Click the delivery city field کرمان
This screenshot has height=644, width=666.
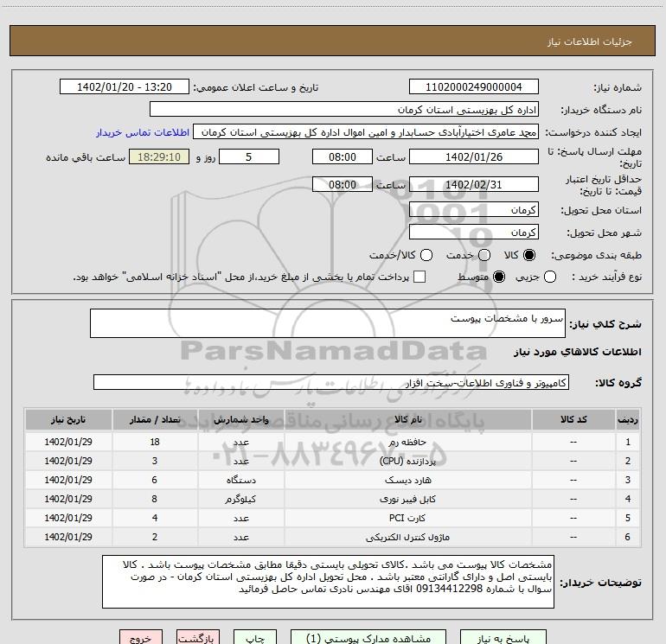474,233
